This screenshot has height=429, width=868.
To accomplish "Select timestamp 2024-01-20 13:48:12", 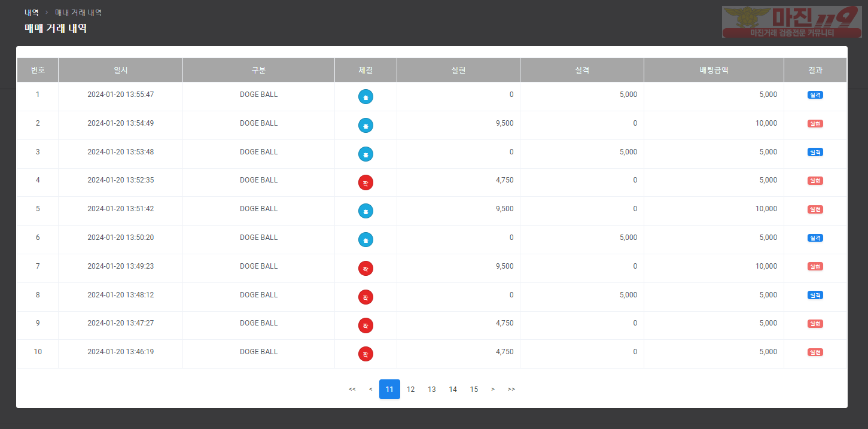I will pos(121,295).
